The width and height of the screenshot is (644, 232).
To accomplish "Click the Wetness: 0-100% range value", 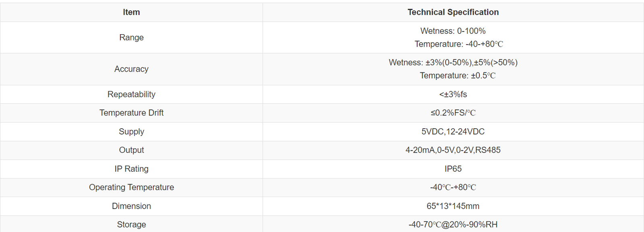I will click(x=453, y=31).
